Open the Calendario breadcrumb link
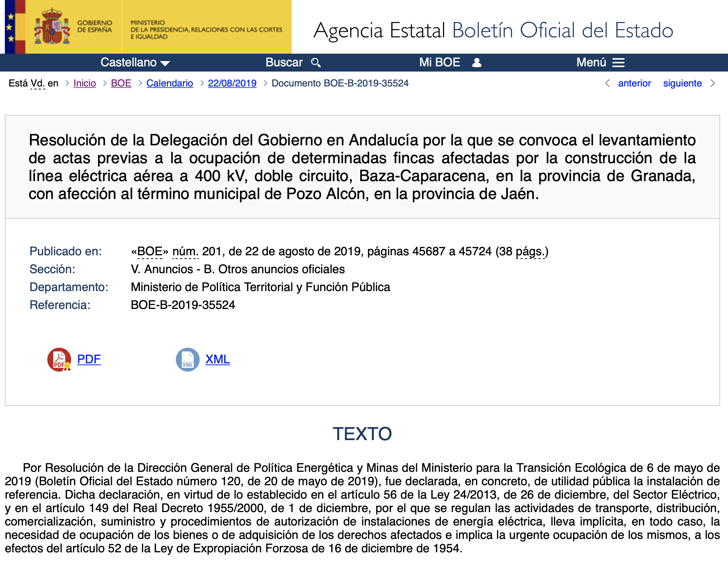This screenshot has width=728, height=562. 170,83
